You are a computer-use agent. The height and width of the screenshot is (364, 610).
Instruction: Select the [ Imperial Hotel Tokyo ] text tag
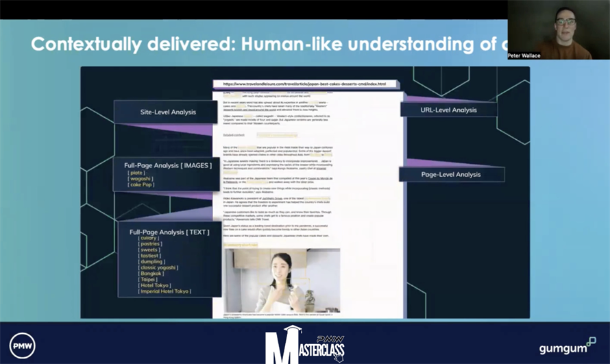(x=164, y=291)
